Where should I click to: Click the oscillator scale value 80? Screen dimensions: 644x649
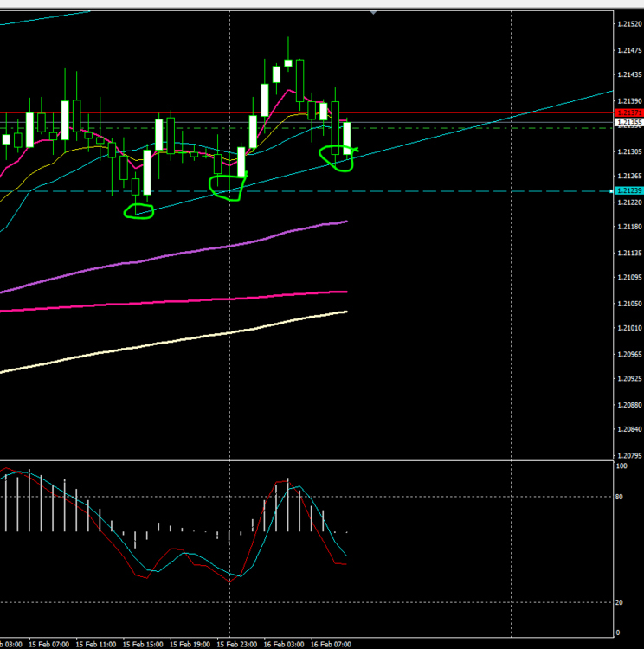(x=619, y=497)
